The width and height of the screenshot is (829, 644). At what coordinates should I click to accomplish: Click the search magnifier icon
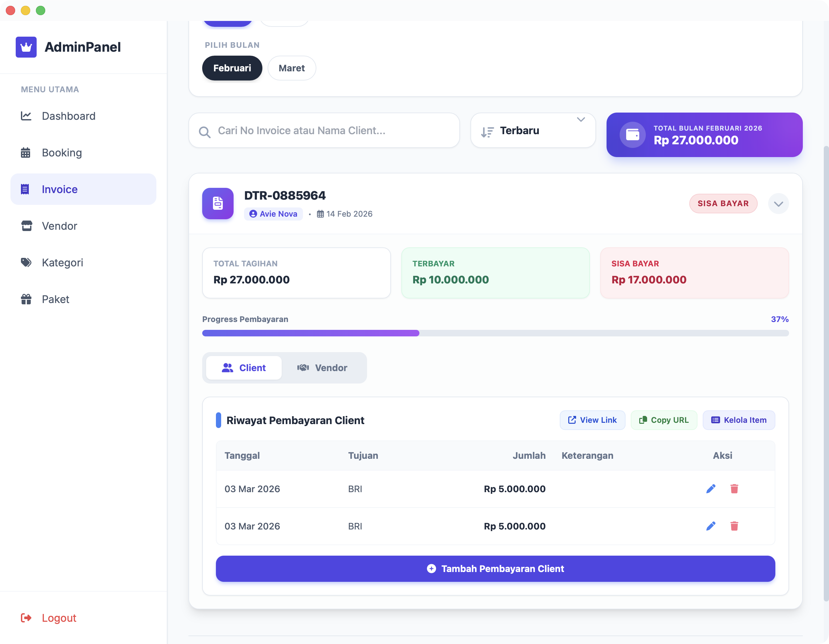pos(204,132)
